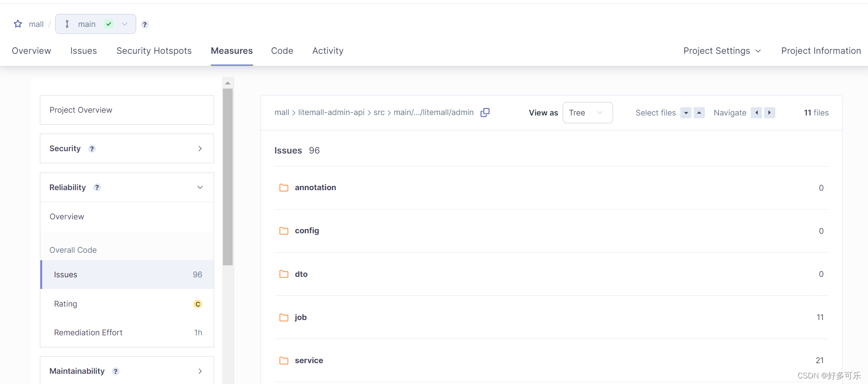Screen dimensions: 868x384
Task: Expand the Security section
Action: coord(127,148)
